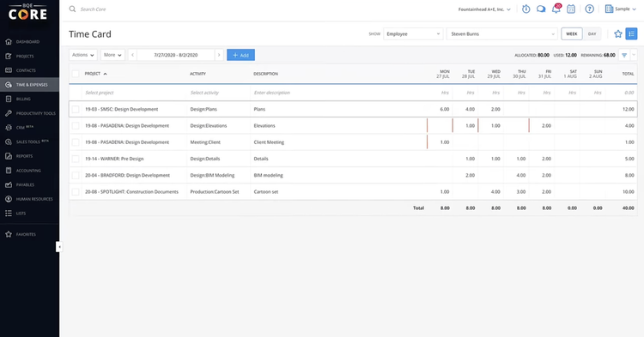Open the More dropdown
The width and height of the screenshot is (644, 337).
point(112,55)
